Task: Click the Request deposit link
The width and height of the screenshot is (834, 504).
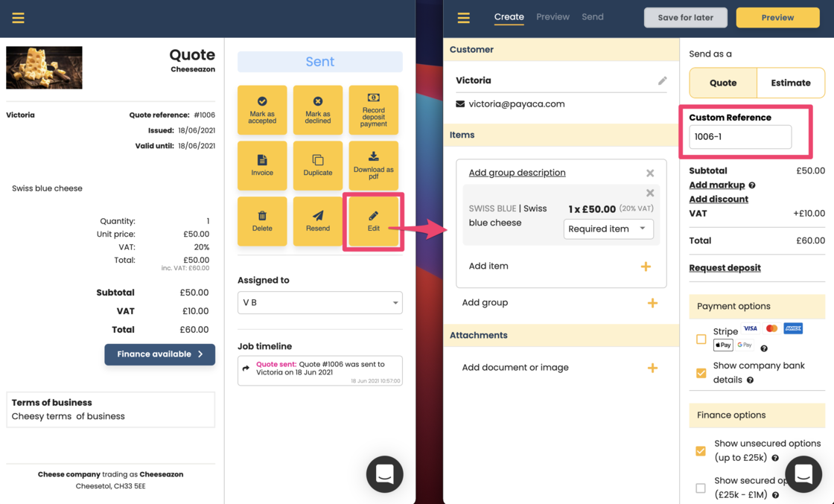Action: (725, 268)
